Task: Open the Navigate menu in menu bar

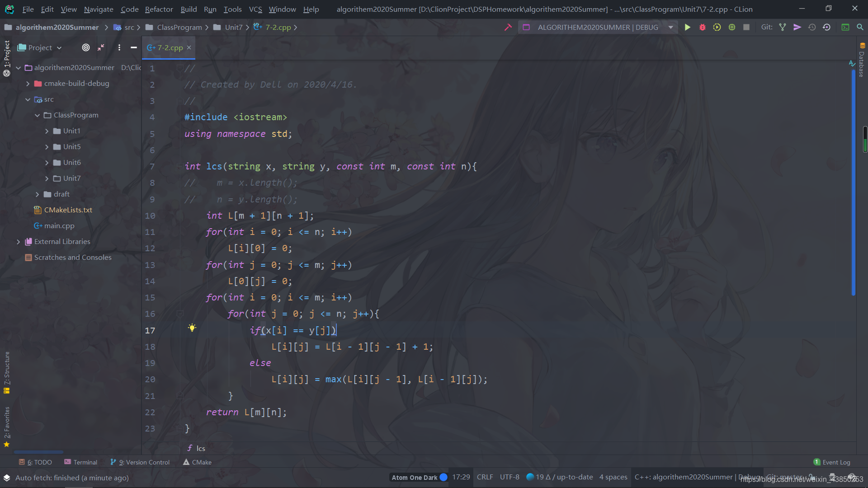Action: click(99, 9)
